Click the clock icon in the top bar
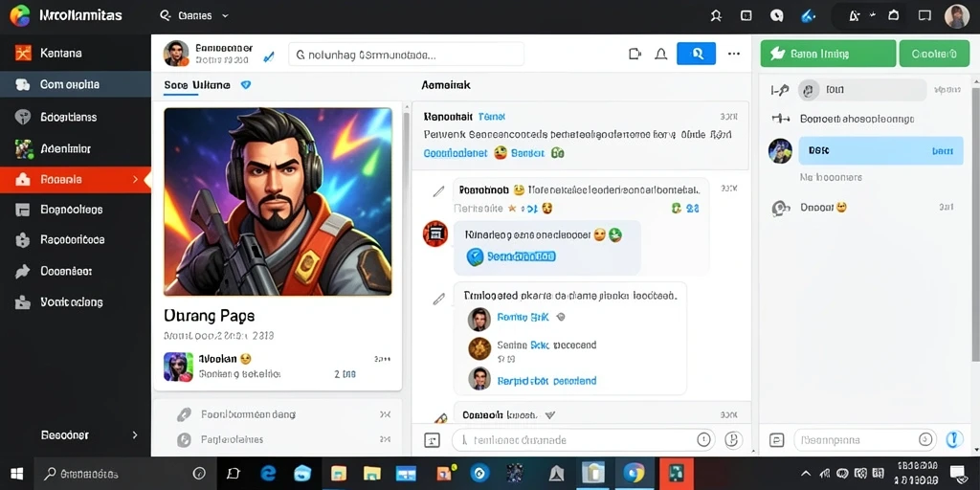Image resolution: width=980 pixels, height=490 pixels. [x=776, y=16]
